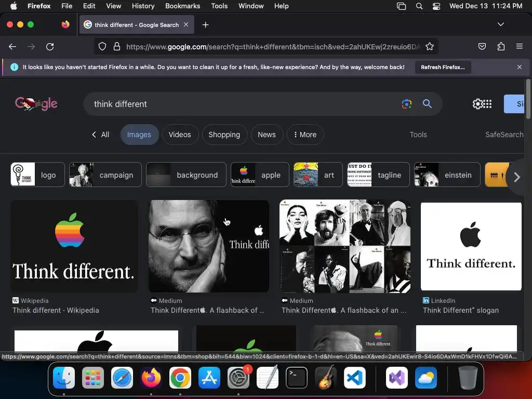Open the History menu
Screen dimensions: 532x399
click(143, 6)
